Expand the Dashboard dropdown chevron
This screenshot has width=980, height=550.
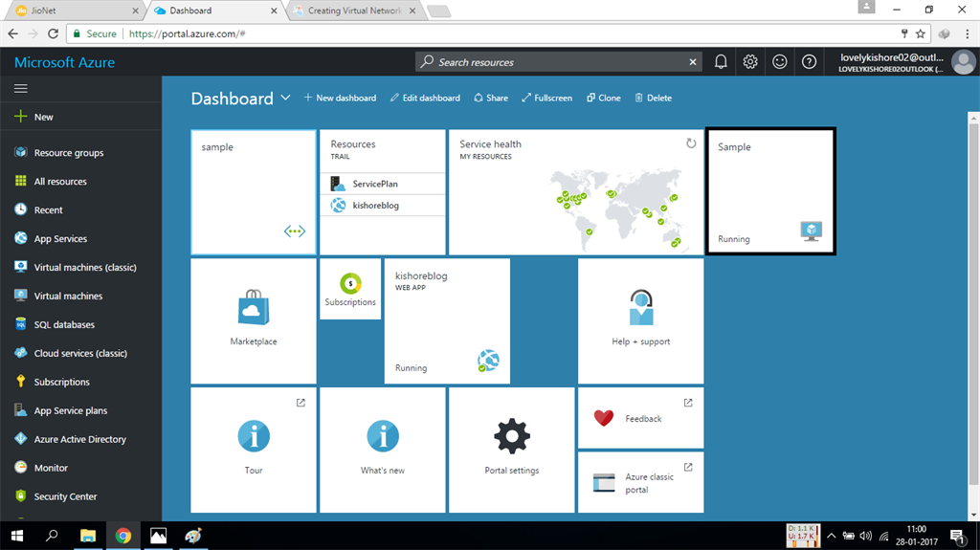click(285, 98)
